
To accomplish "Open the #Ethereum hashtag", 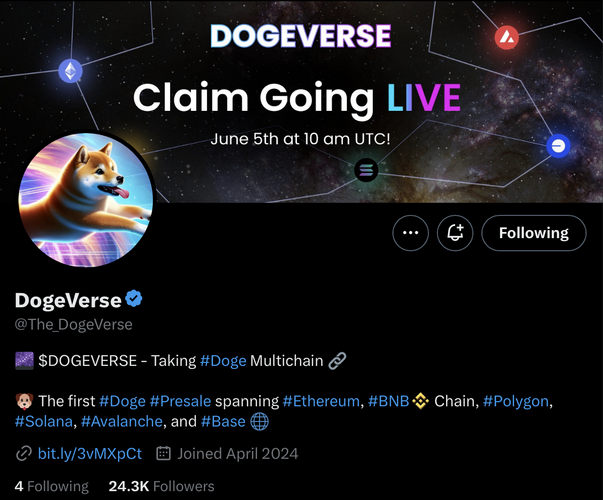I will point(321,401).
